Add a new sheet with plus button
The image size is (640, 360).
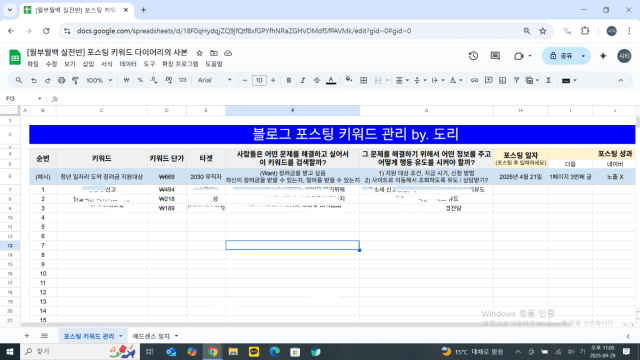[x=27, y=336]
